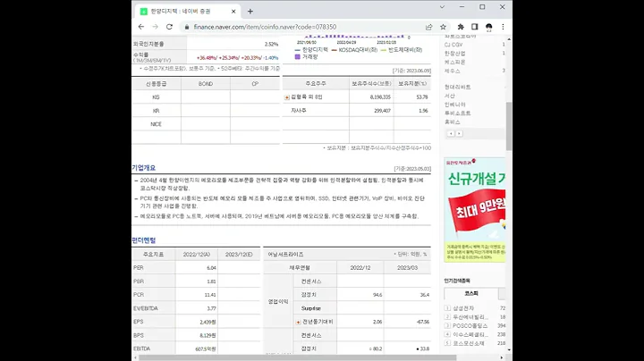This screenshot has width=644, height=361.
Task: Bookmark this page with the star
Action: 443,27
